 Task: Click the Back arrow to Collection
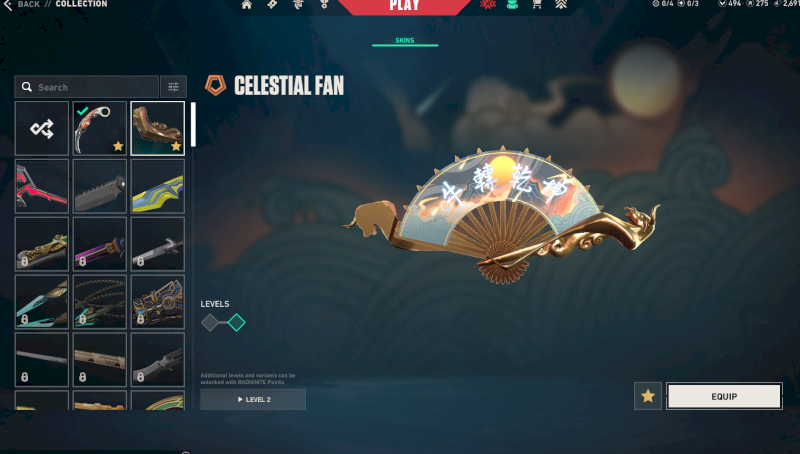[x=8, y=5]
